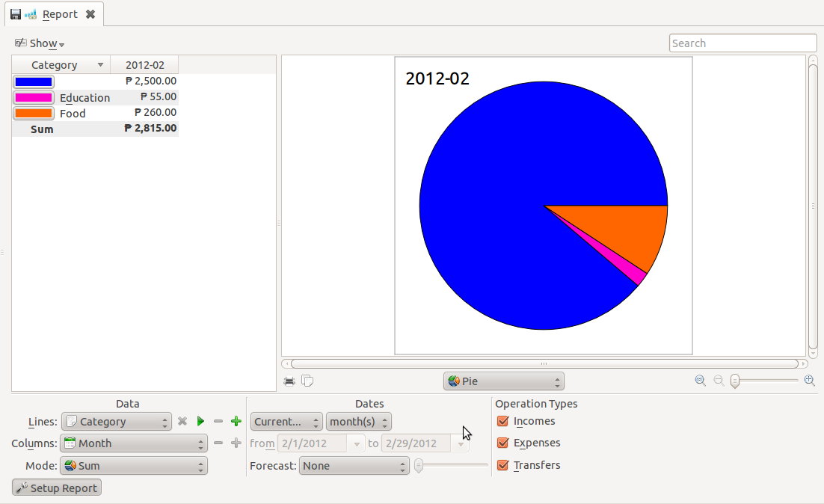Add a new line with the plus icon
Image resolution: width=824 pixels, height=504 pixels.
click(236, 421)
